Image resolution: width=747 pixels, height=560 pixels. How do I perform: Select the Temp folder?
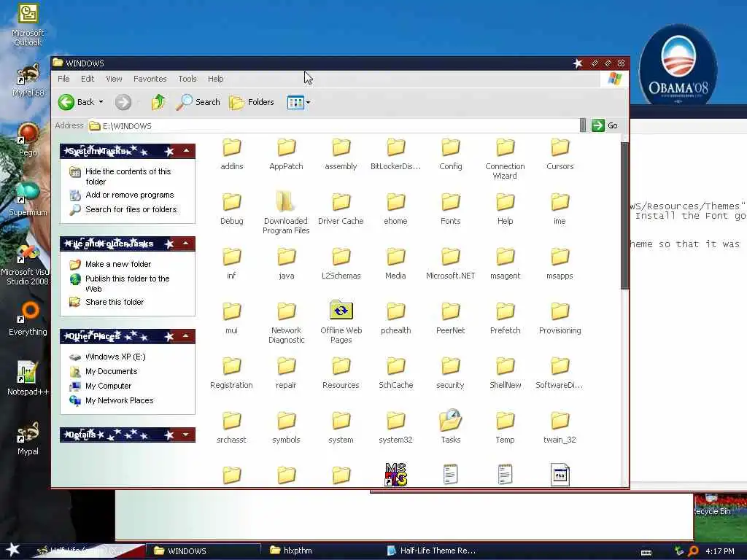pos(505,427)
